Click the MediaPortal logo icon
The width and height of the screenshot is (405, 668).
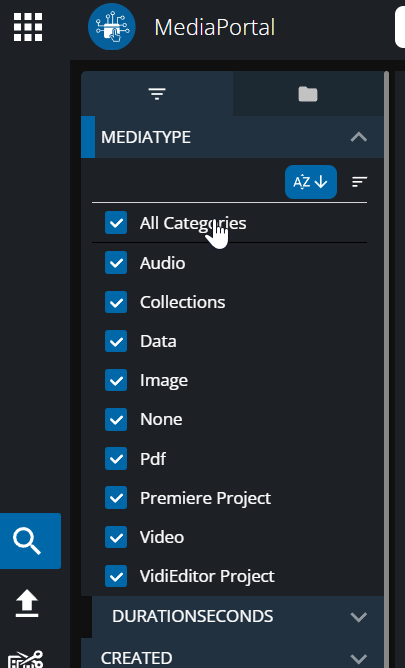112,26
